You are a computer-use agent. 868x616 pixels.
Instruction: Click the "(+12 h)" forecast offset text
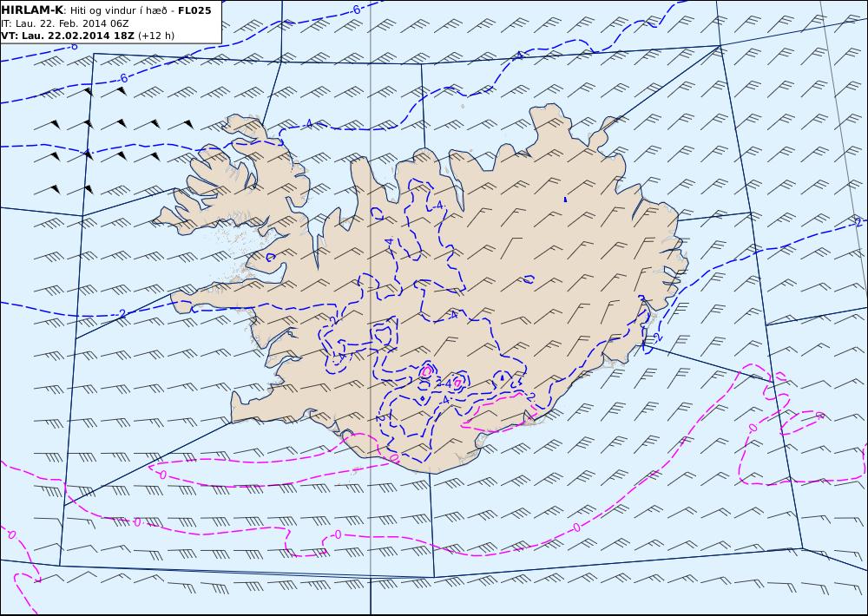click(155, 36)
